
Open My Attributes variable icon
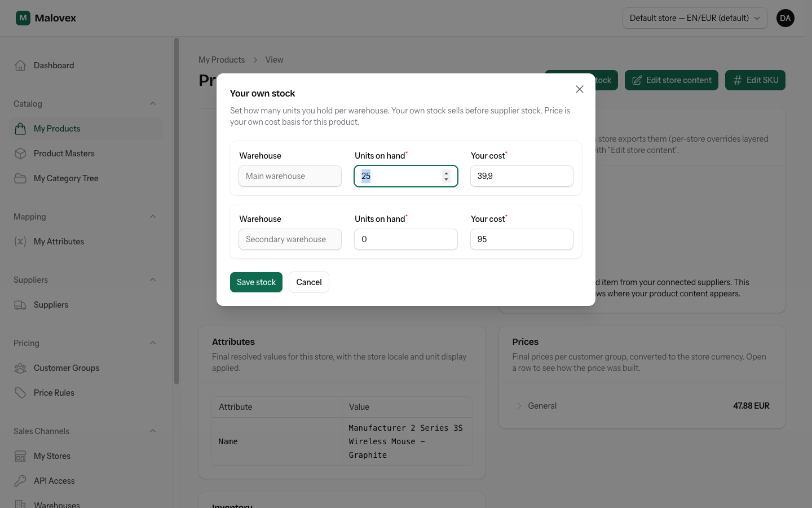pyautogui.click(x=20, y=242)
